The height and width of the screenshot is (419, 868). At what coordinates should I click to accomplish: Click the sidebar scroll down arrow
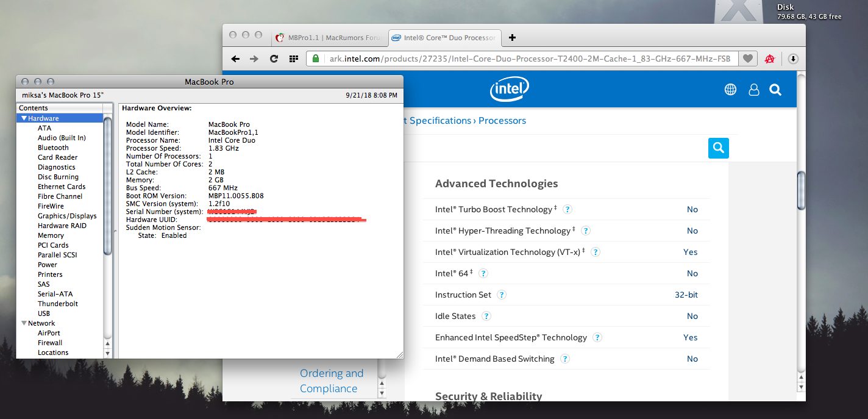108,353
